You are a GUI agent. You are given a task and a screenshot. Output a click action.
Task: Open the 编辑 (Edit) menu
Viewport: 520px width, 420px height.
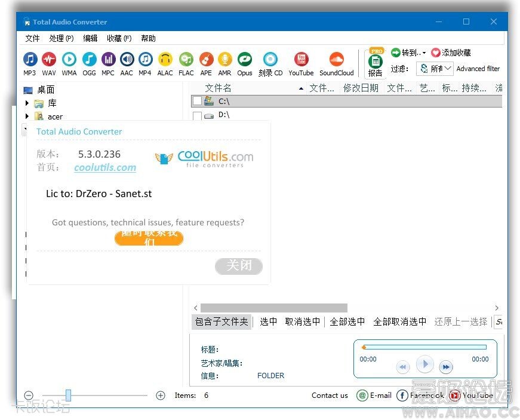tap(90, 38)
